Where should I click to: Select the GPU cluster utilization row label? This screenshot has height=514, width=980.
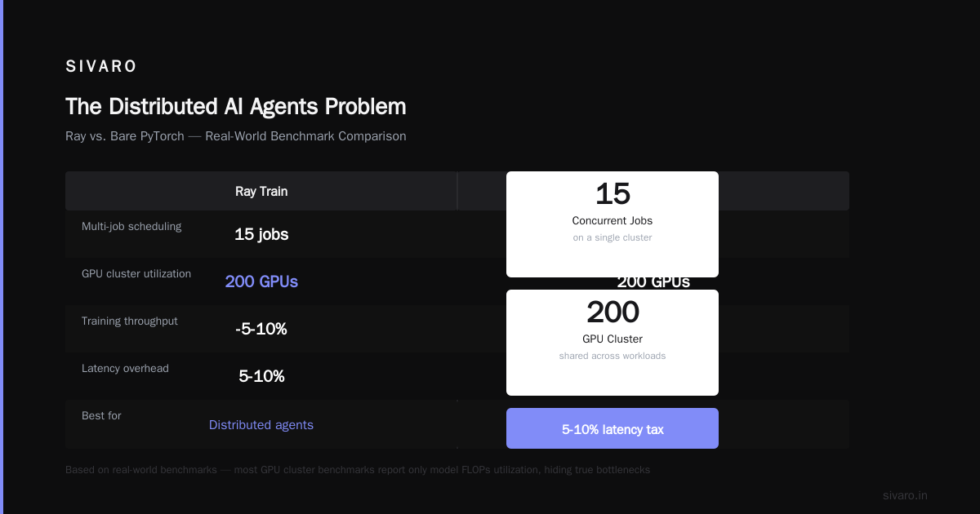pyautogui.click(x=136, y=273)
